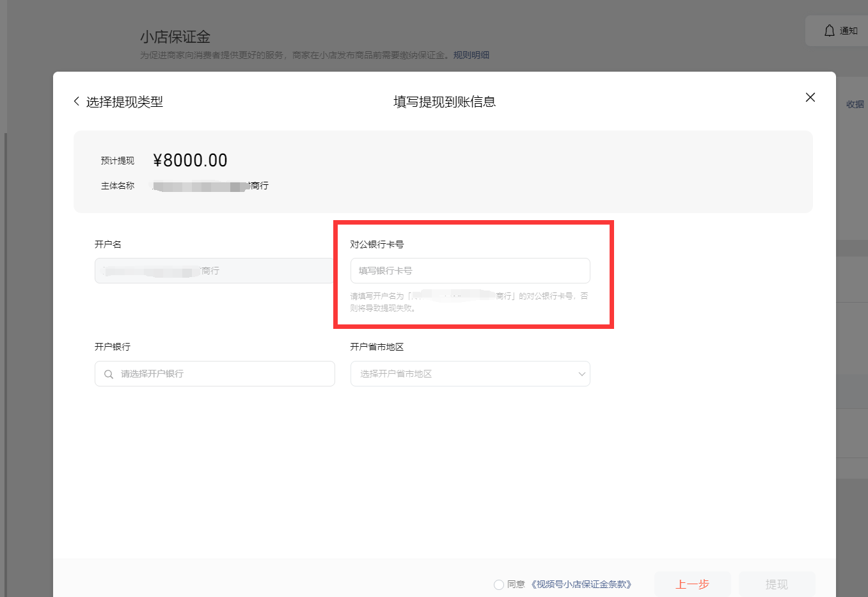Viewport: 868px width, 597px height.
Task: Click the 开户银行 label
Action: 113,347
